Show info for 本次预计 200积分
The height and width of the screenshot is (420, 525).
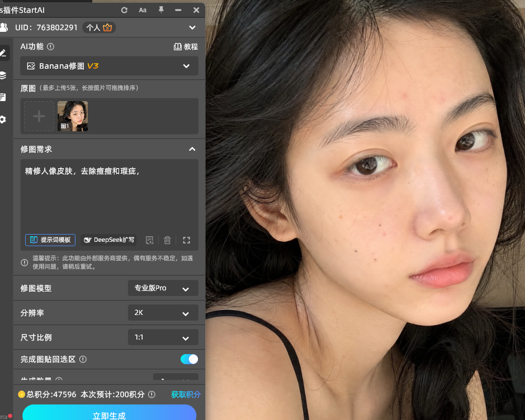point(152,394)
